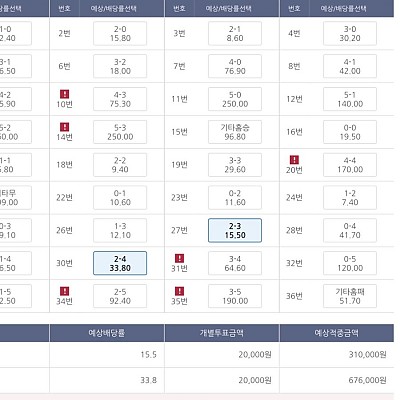Pick the 2-2 draw at 9.40

point(120,165)
